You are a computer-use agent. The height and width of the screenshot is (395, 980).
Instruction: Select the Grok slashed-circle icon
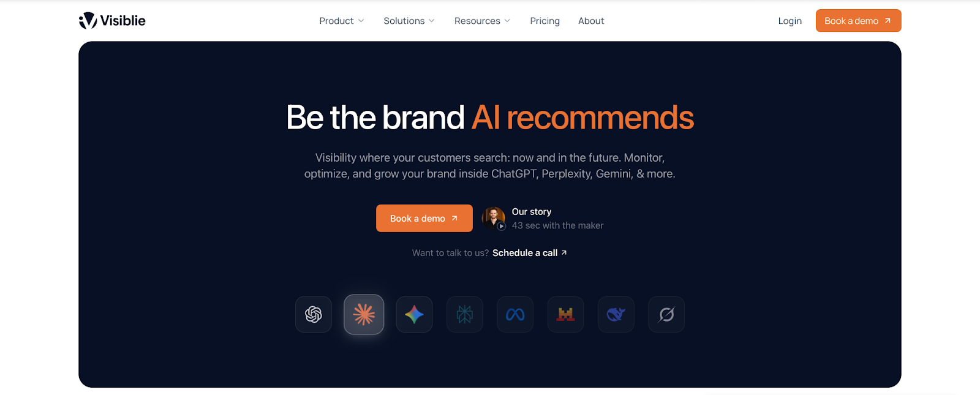point(666,314)
